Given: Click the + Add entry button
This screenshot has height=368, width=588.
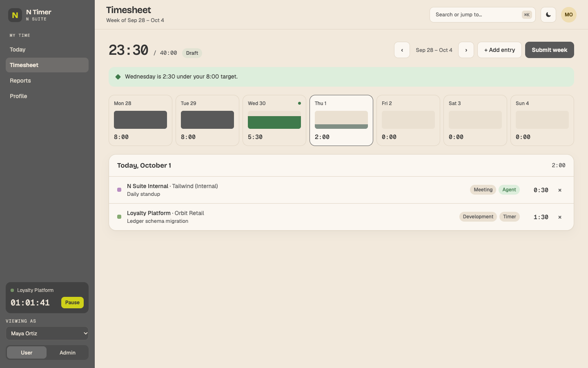Looking at the screenshot, I should coord(499,50).
